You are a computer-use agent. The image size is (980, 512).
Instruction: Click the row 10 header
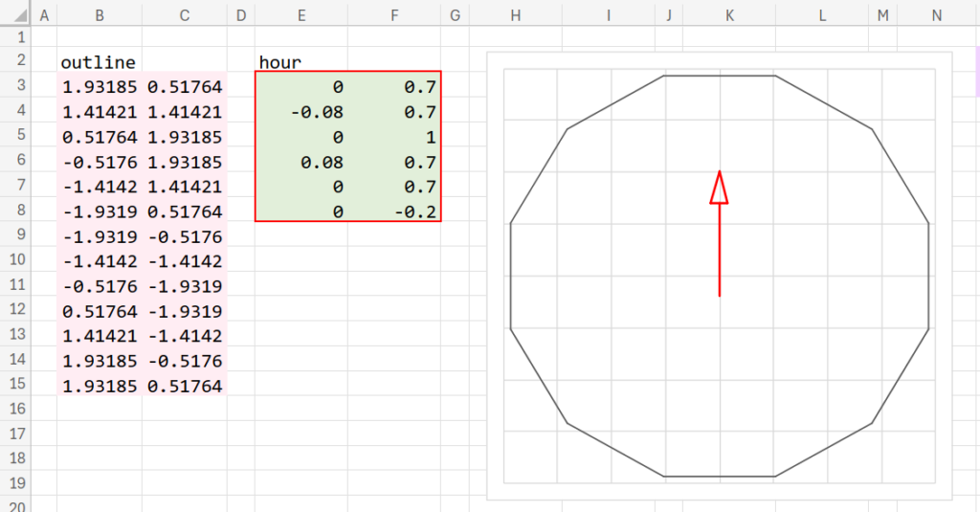point(15,261)
